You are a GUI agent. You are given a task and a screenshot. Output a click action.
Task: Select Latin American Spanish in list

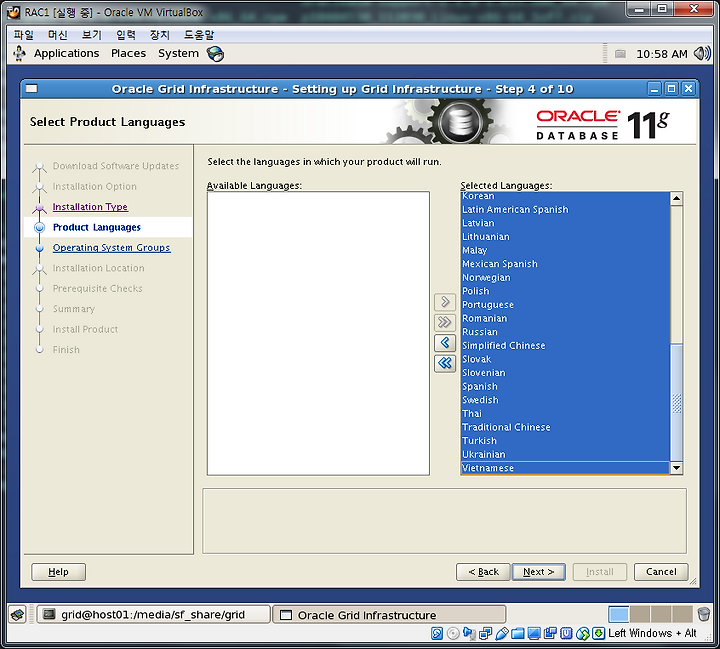click(565, 209)
